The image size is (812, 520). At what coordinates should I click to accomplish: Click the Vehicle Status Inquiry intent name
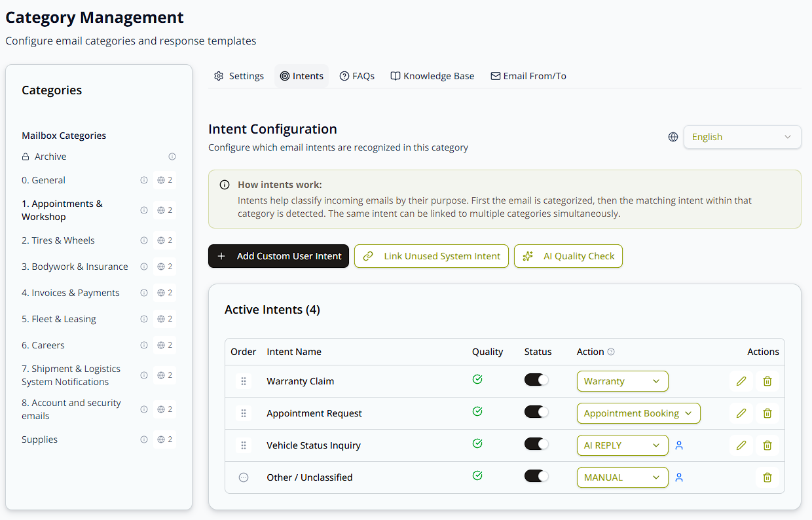(x=314, y=445)
